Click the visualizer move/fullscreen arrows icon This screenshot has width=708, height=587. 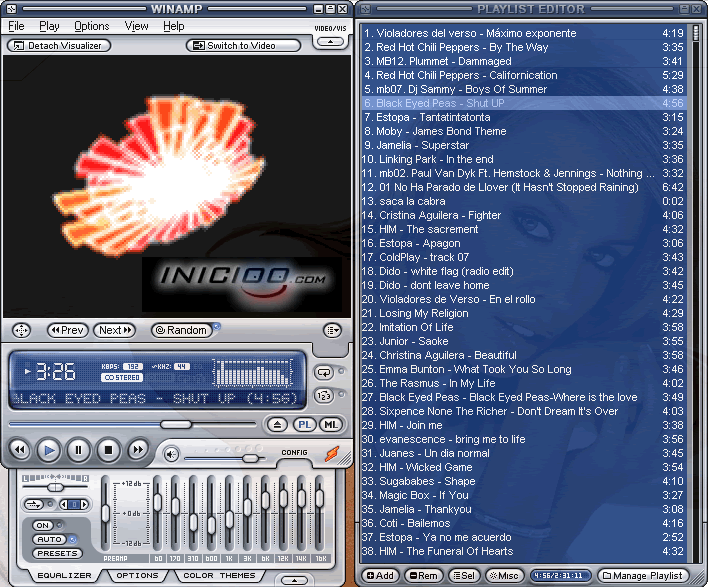21,331
